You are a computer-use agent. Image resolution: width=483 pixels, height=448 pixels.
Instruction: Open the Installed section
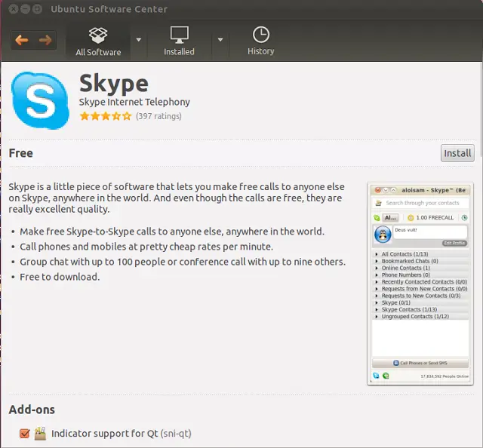(179, 41)
